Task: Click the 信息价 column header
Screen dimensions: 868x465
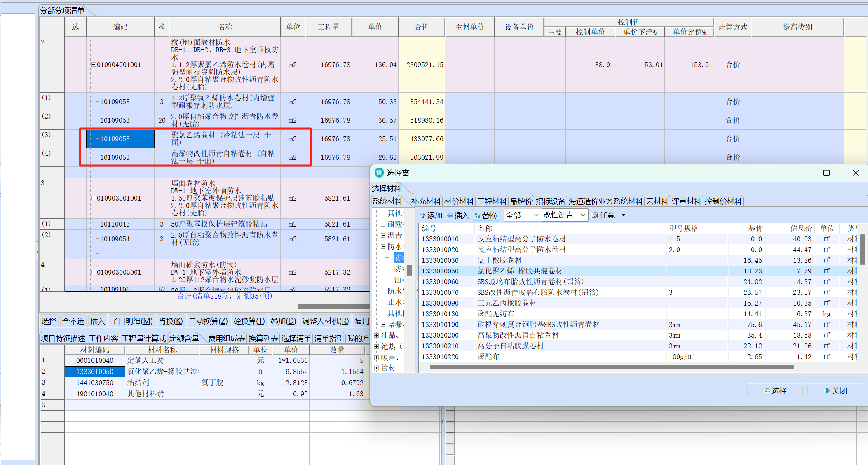Action: [x=790, y=228]
